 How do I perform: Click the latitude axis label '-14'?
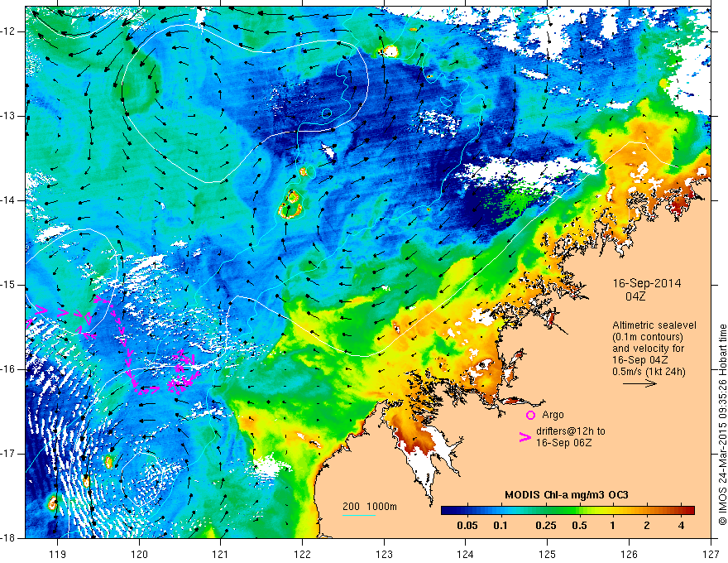click(8, 200)
